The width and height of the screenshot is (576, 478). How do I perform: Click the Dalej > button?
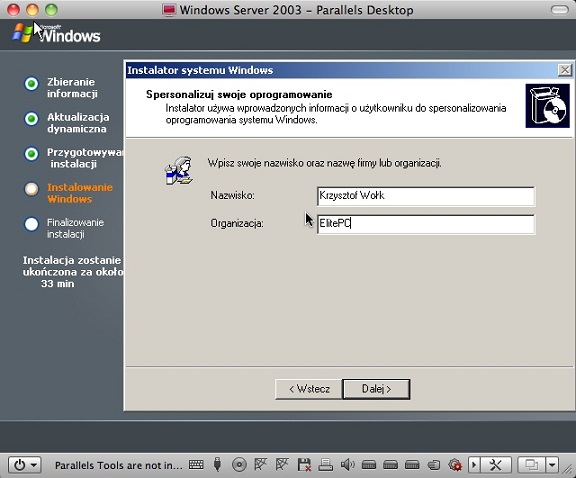tap(376, 389)
